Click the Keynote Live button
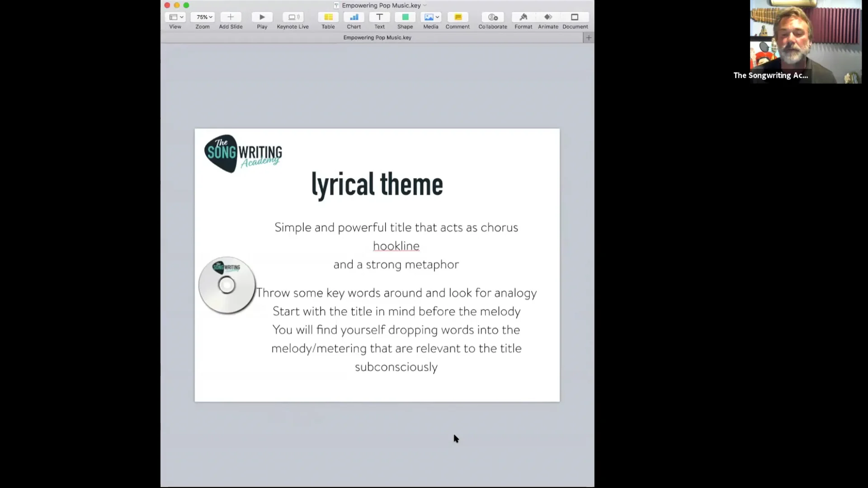868x488 pixels. click(293, 17)
